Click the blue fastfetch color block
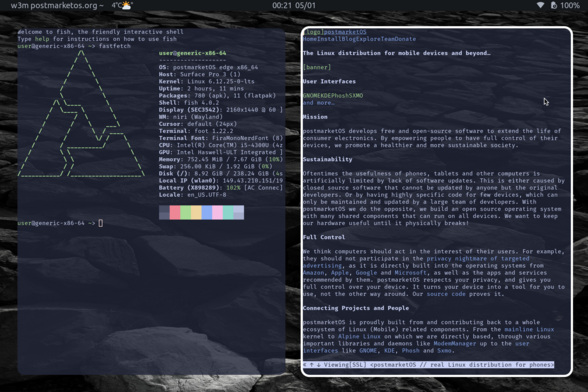This screenshot has height=392, width=588. [x=207, y=212]
